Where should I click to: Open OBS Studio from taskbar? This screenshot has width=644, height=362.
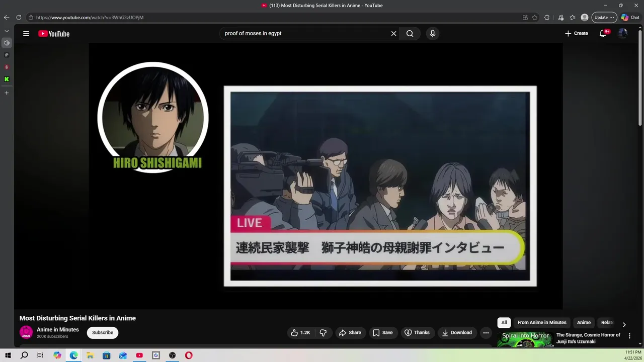[x=173, y=355]
